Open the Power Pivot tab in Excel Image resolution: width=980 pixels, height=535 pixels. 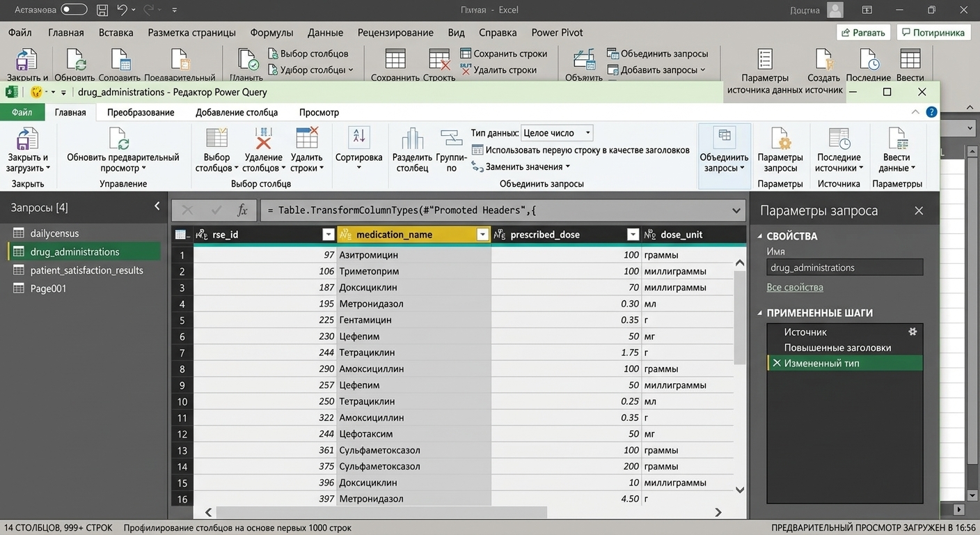[x=557, y=33]
